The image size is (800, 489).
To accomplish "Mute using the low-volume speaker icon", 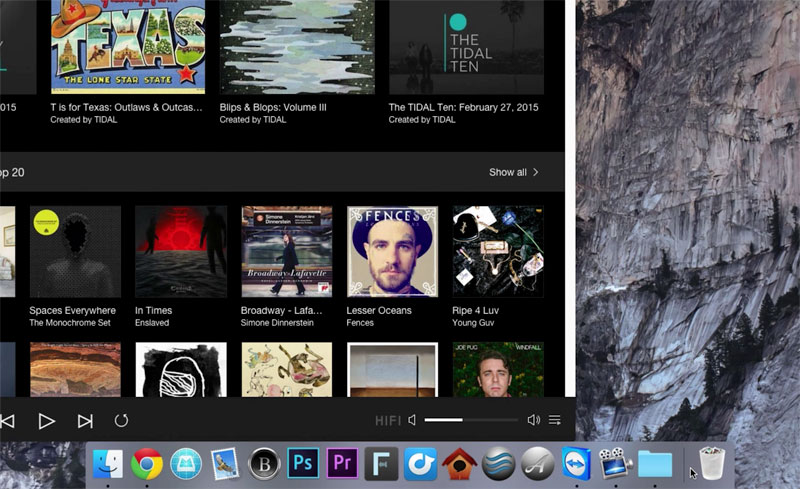I will click(412, 421).
